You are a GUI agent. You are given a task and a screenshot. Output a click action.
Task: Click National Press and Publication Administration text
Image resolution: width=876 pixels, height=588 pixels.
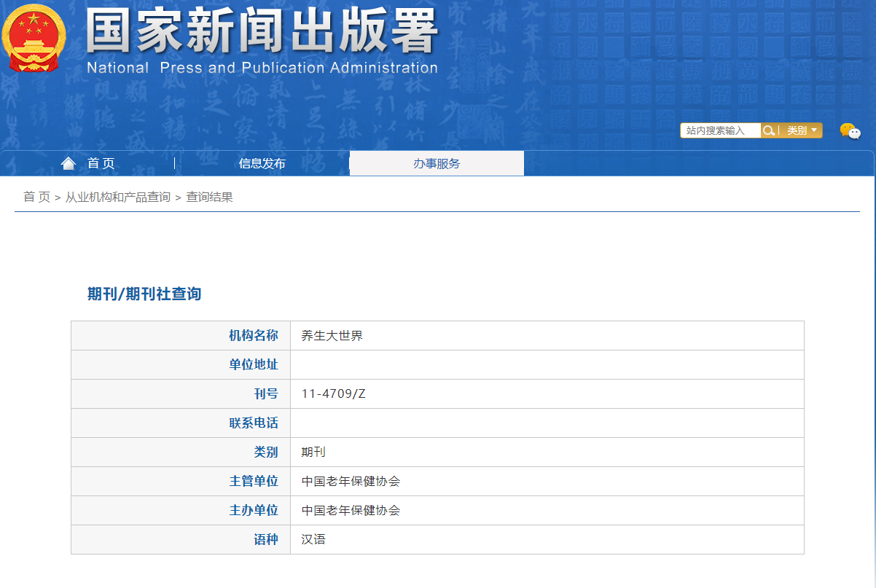pos(262,68)
